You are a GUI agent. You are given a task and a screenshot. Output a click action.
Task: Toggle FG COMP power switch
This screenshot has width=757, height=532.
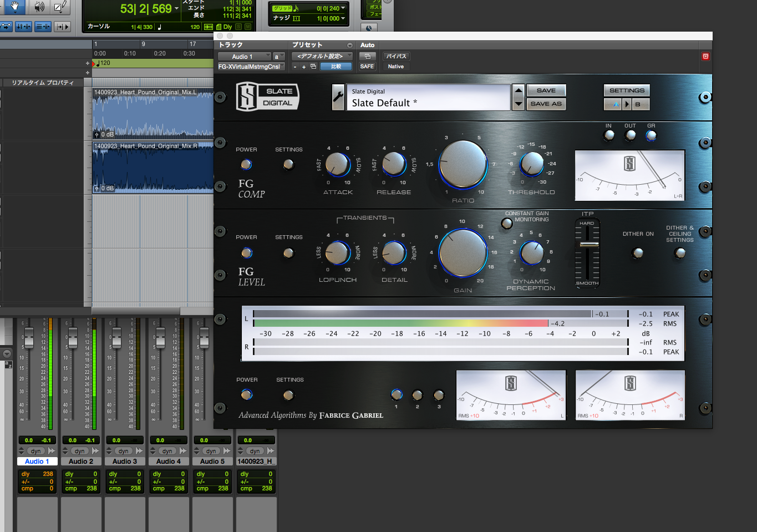[246, 164]
